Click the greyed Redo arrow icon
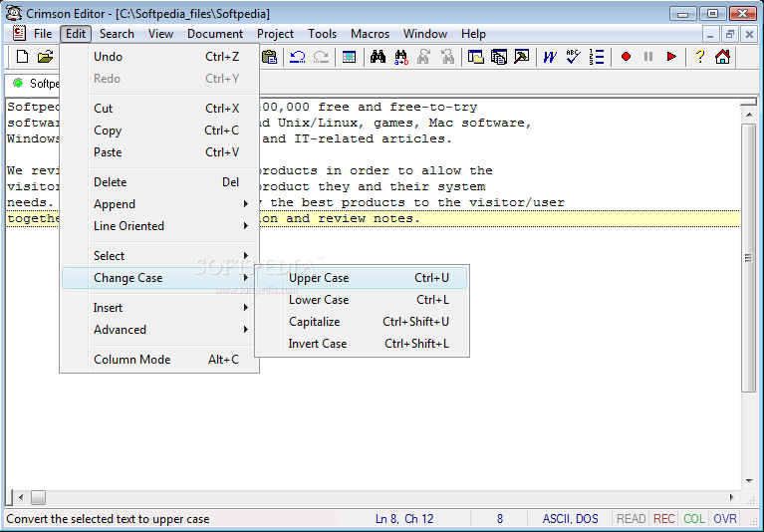Screen dimensions: 764x532 tap(321, 57)
